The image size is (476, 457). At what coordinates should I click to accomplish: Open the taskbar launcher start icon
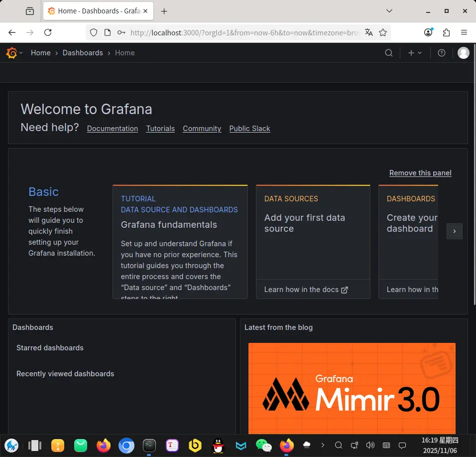coord(11,446)
